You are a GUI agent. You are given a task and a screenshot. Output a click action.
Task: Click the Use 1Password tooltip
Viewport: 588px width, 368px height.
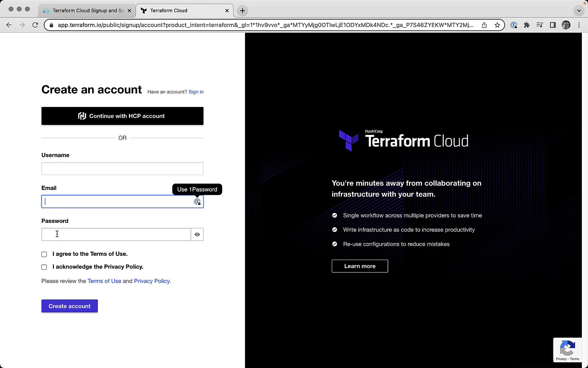[197, 189]
